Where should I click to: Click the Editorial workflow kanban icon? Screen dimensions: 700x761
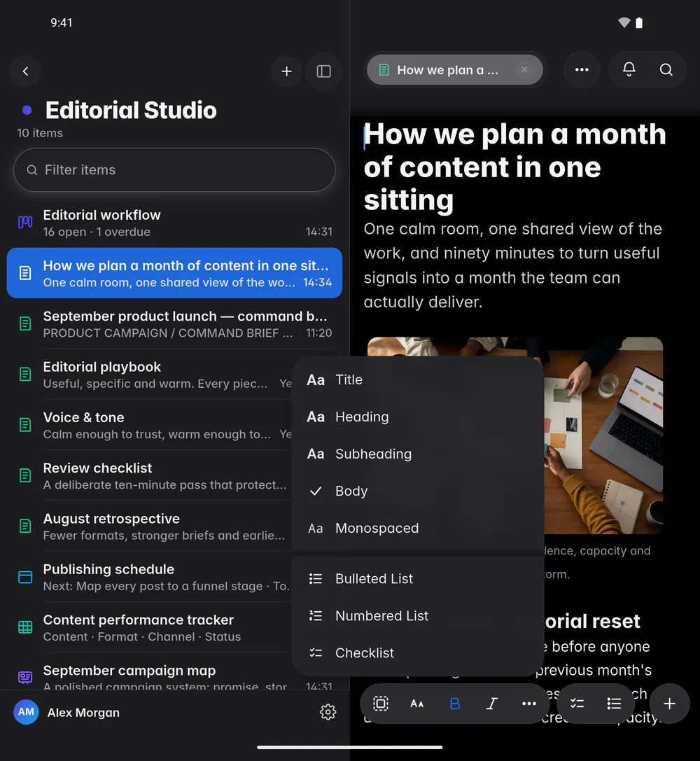(25, 223)
